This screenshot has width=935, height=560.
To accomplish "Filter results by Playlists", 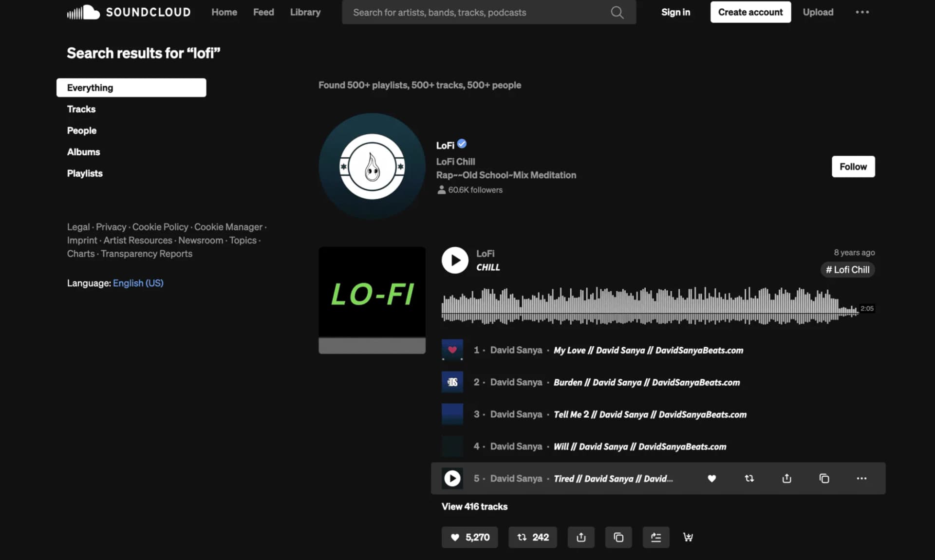I will click(85, 173).
